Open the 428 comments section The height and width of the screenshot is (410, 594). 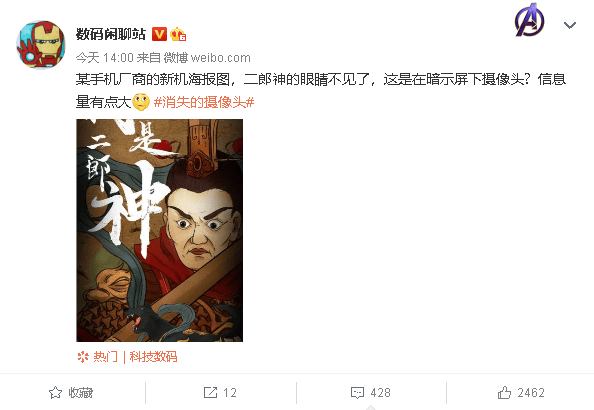370,393
